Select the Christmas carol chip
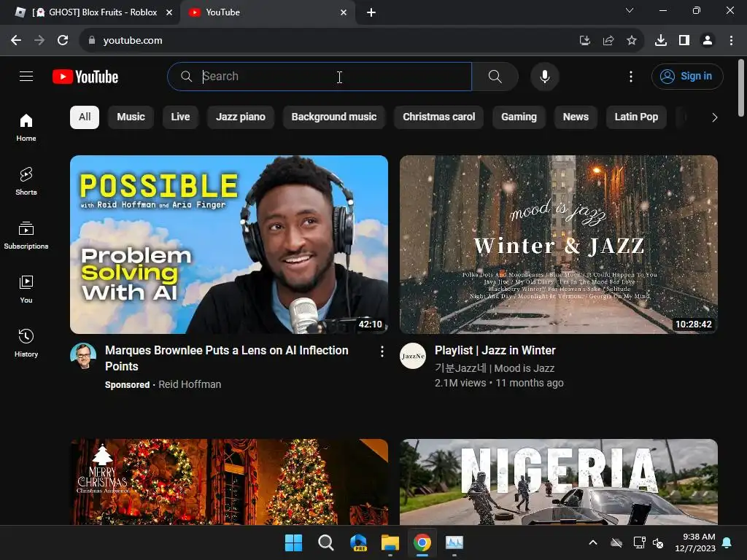The width and height of the screenshot is (747, 560). [438, 117]
